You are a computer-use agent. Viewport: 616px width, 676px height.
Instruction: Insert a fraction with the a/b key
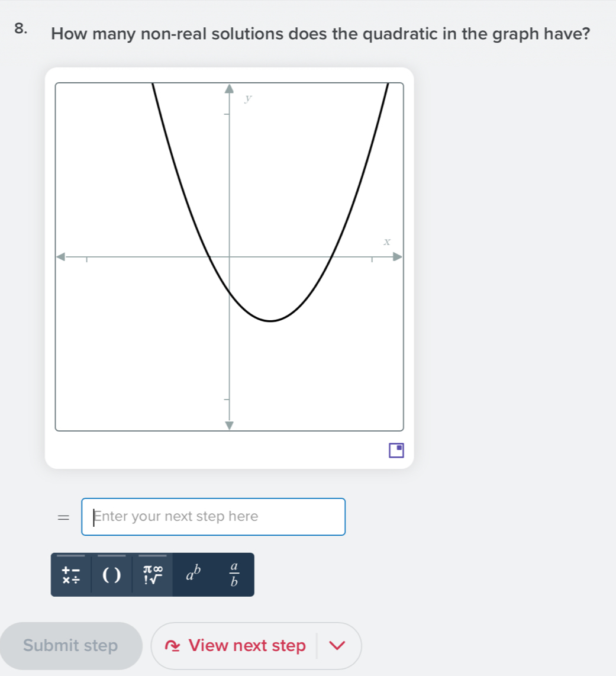[234, 575]
